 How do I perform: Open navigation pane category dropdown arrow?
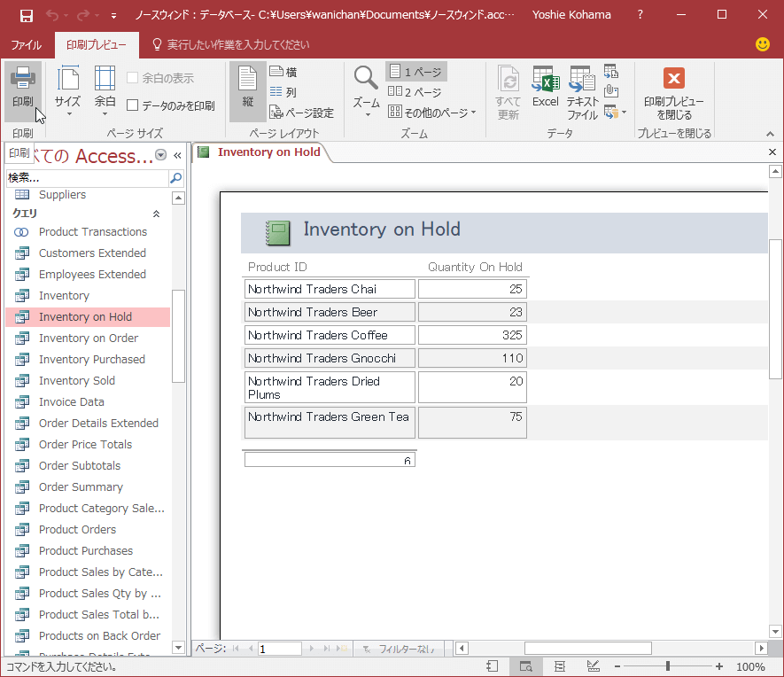tap(160, 155)
